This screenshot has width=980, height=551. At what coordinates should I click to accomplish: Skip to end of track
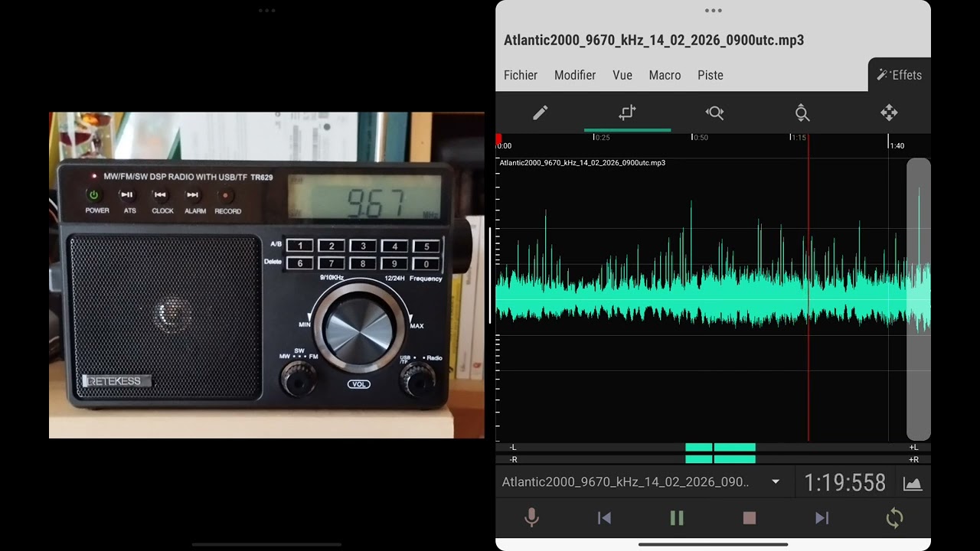pyautogui.click(x=822, y=518)
